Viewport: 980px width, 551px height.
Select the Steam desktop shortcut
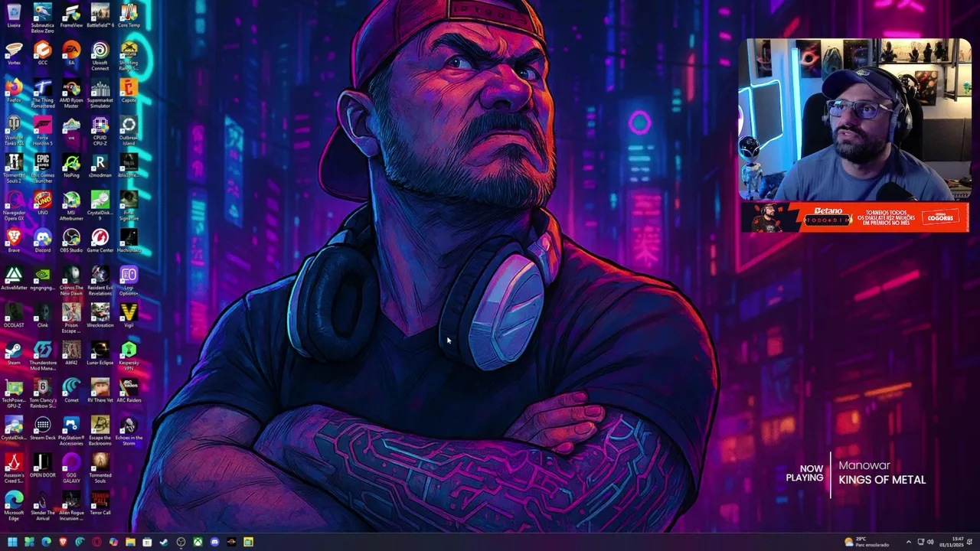click(14, 354)
